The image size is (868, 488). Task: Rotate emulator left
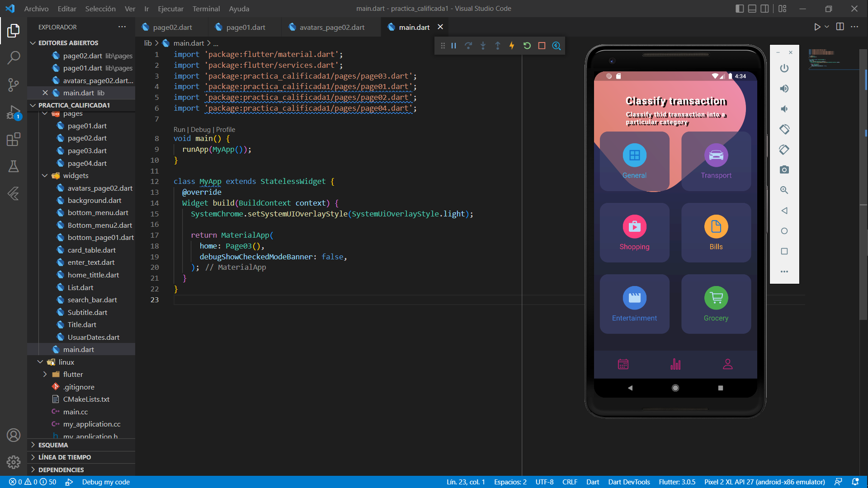pos(784,129)
